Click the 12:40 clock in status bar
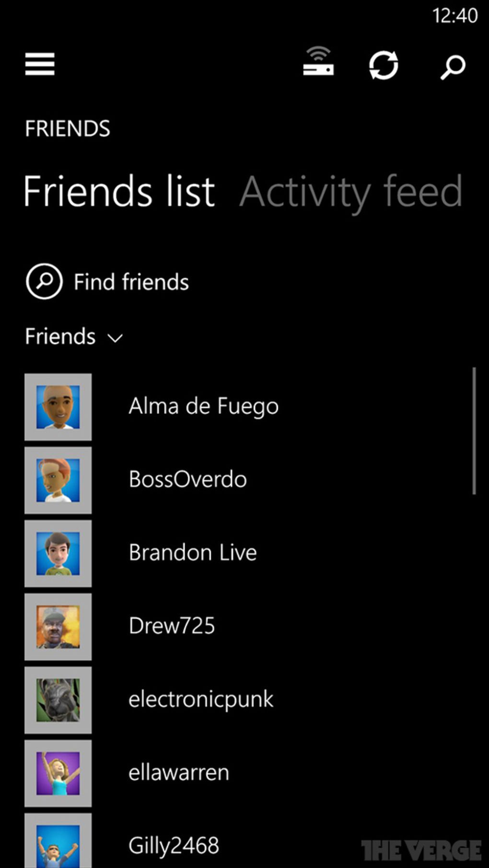The height and width of the screenshot is (868, 489). (454, 16)
